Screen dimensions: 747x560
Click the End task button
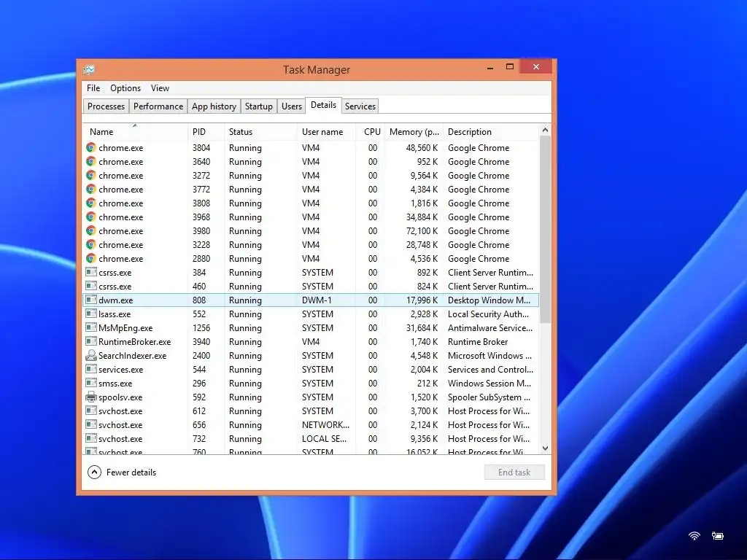[514, 472]
